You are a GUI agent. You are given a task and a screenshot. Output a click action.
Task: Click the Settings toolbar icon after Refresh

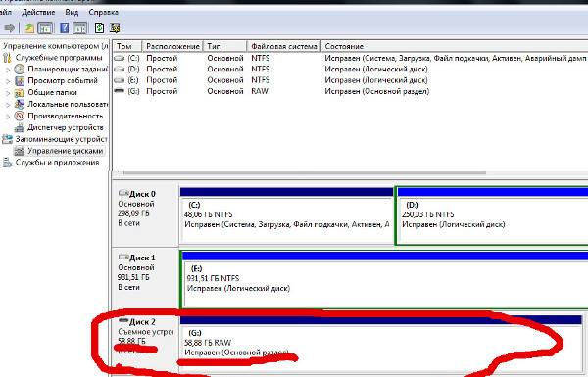pos(115,27)
